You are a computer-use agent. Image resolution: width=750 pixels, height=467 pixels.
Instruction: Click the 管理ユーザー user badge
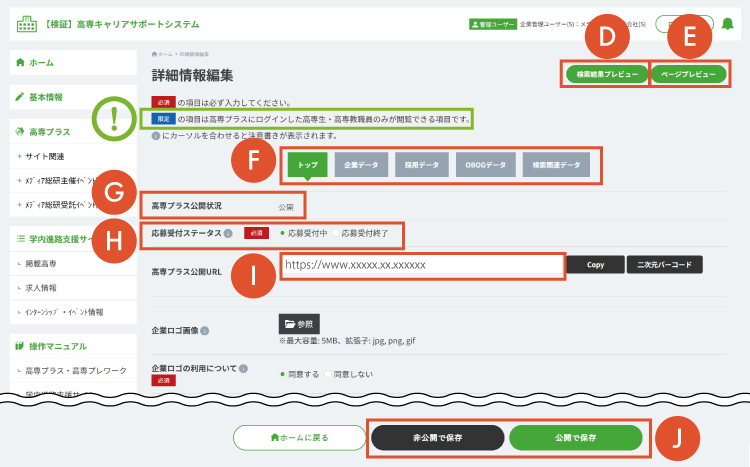click(x=492, y=22)
